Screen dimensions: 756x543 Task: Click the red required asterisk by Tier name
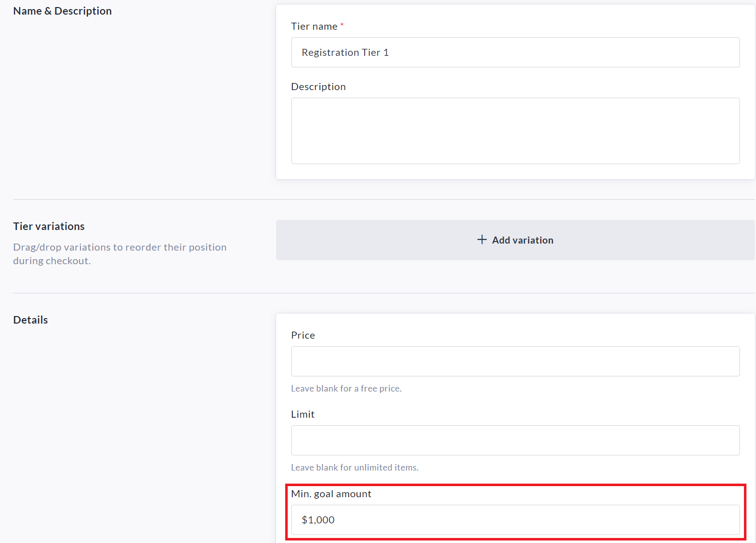342,25
